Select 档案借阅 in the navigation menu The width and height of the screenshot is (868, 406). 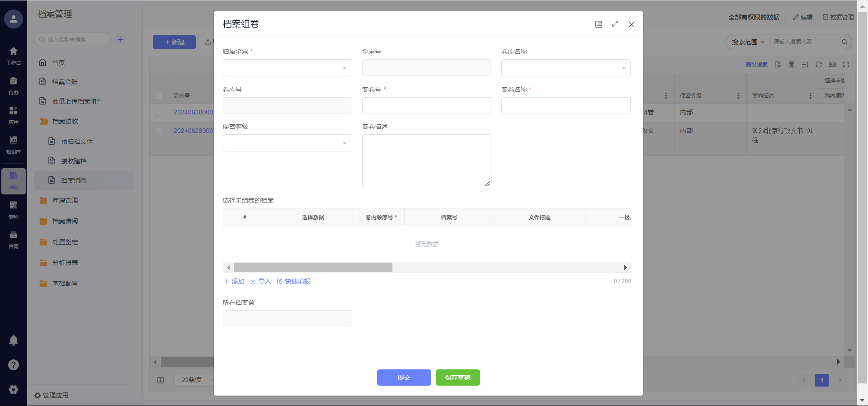point(65,221)
